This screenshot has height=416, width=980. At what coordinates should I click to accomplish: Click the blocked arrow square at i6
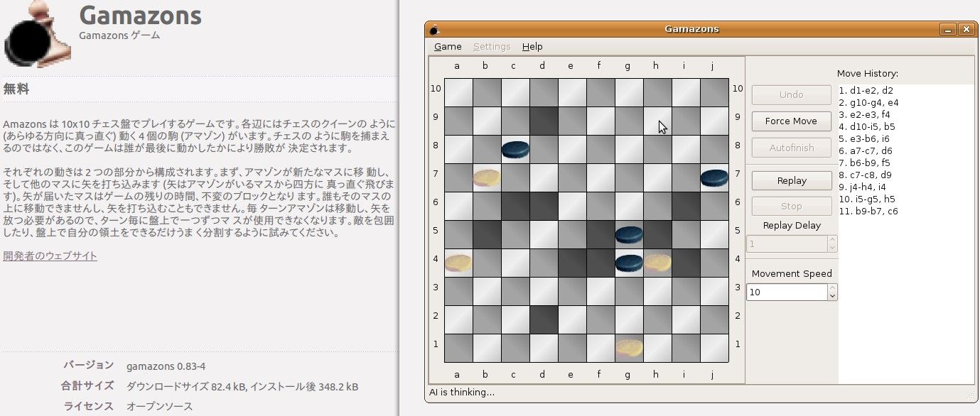[x=686, y=206]
